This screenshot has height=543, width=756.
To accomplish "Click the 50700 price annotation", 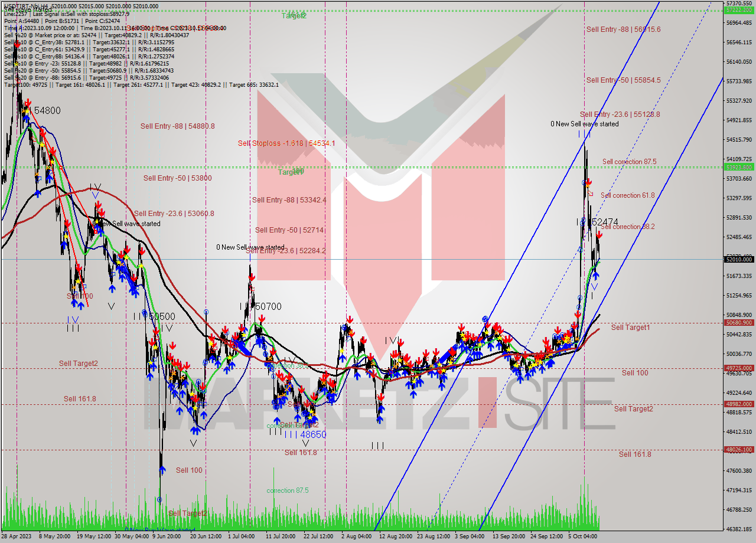I will [x=268, y=307].
